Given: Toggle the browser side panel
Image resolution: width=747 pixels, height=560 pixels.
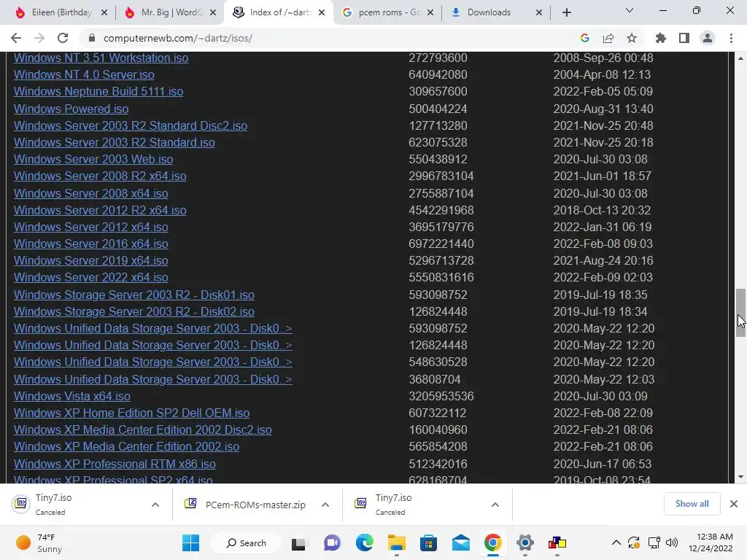Looking at the screenshot, I should [684, 38].
